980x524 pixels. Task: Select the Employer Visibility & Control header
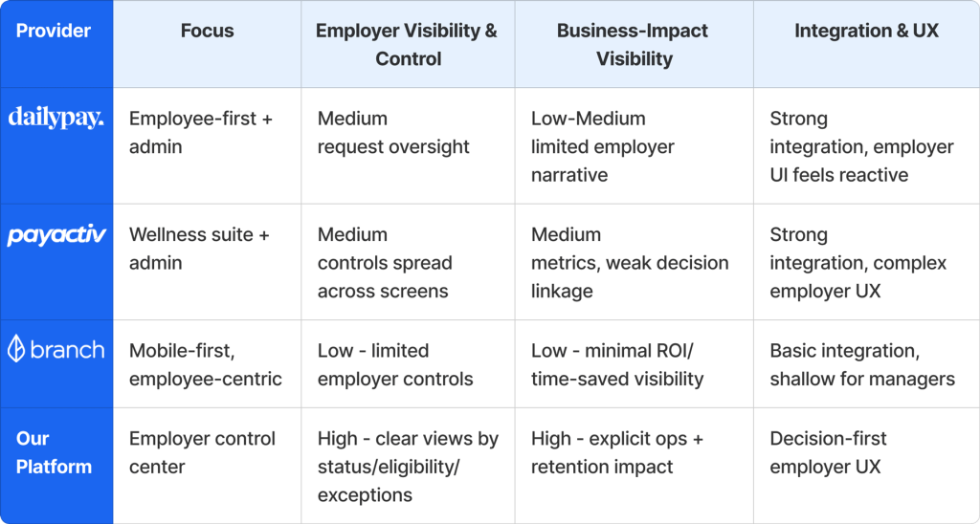[x=408, y=44]
